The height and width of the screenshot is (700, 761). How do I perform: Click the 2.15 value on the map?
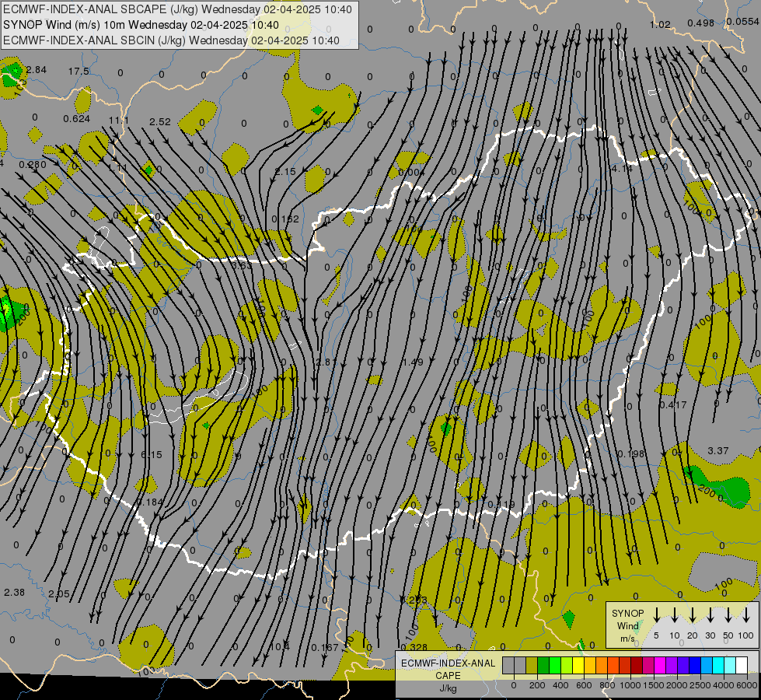click(285, 172)
